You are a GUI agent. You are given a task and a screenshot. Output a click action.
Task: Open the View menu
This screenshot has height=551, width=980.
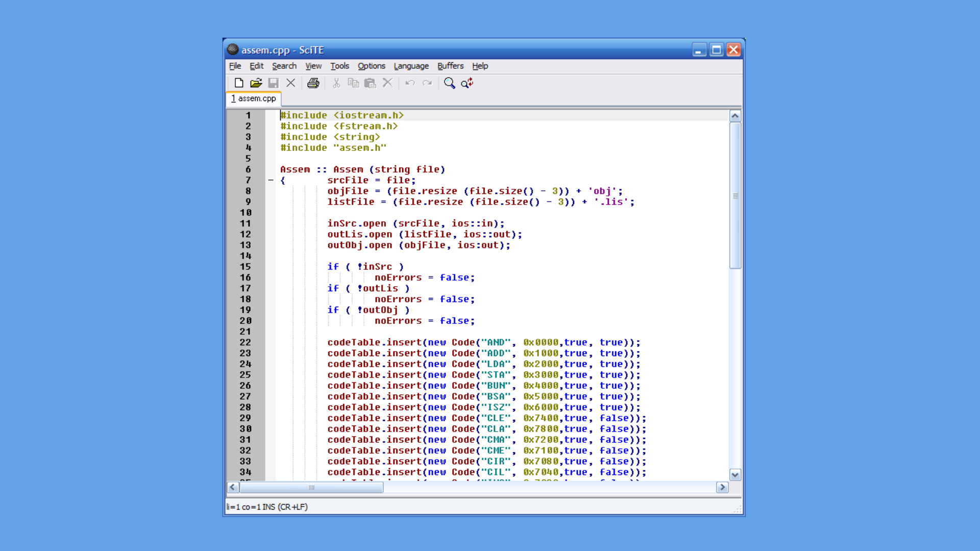click(x=313, y=66)
